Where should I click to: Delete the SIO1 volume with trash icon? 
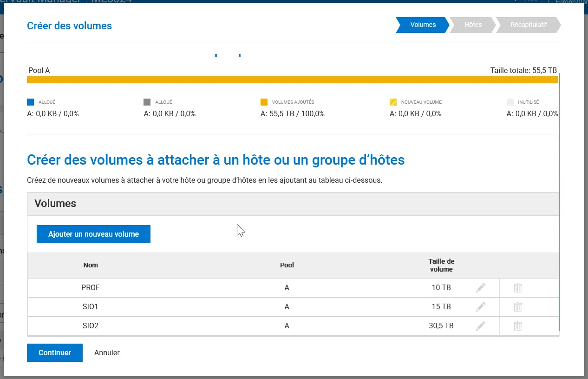coord(517,307)
